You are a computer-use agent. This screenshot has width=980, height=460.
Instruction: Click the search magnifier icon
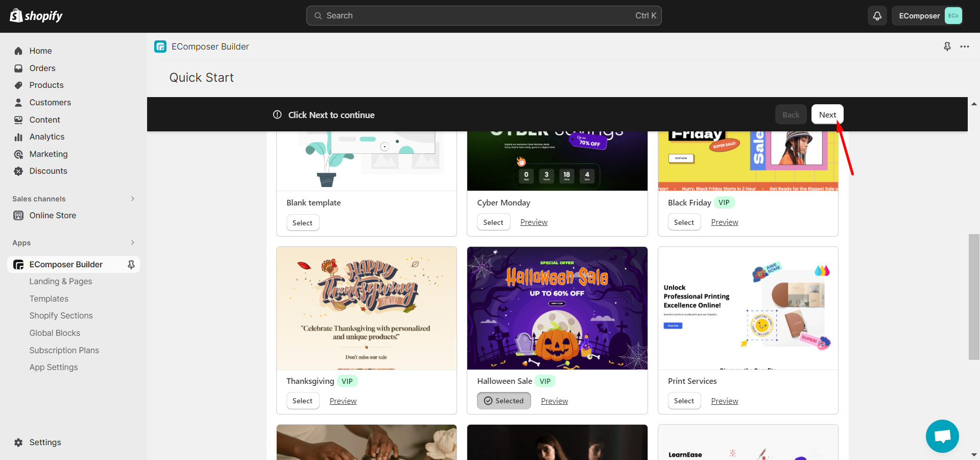pyautogui.click(x=318, y=16)
